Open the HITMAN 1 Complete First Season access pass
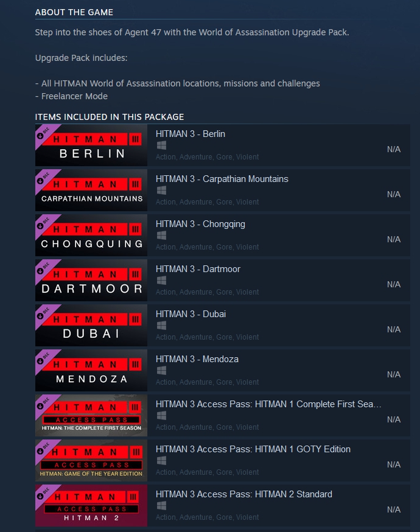The width and height of the screenshot is (420, 532). click(268, 404)
